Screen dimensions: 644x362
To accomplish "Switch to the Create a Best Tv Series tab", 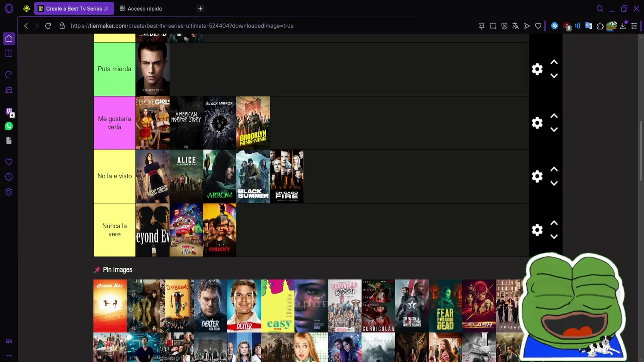I will click(x=74, y=9).
